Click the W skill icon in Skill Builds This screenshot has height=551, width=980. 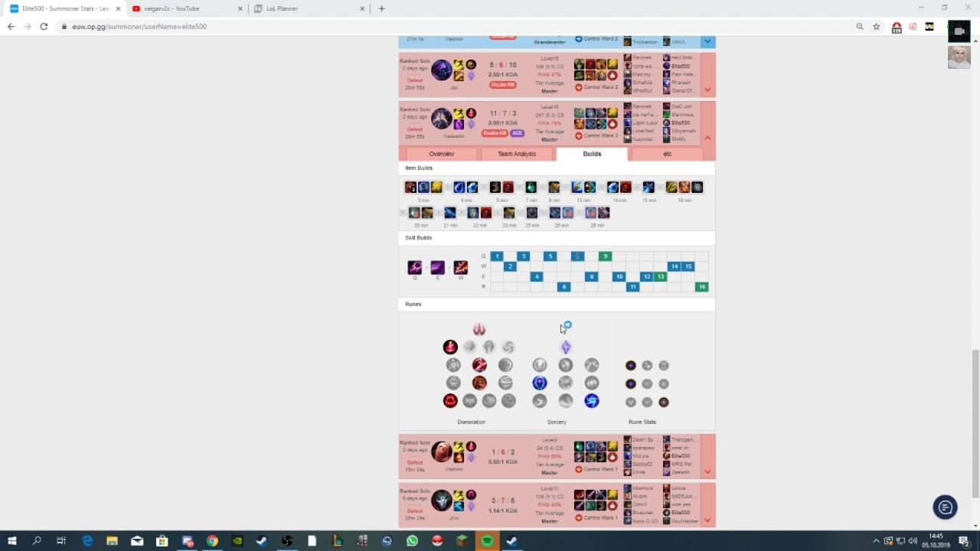point(460,267)
